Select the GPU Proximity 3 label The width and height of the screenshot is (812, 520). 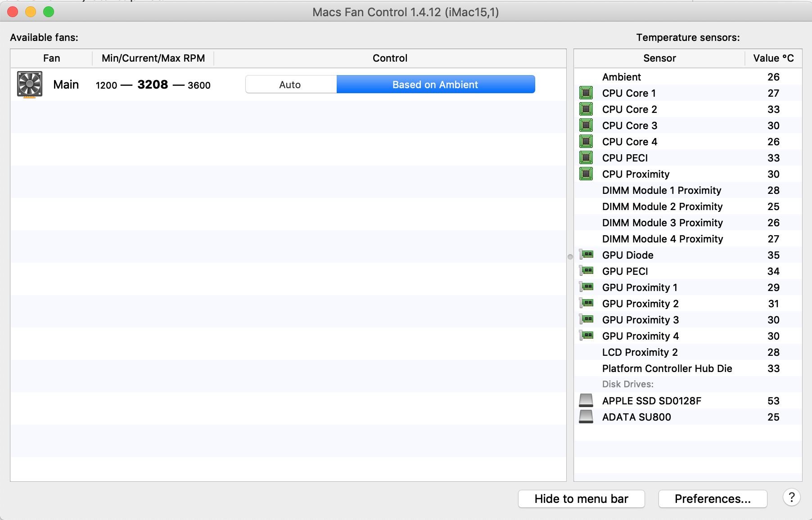[x=641, y=320]
